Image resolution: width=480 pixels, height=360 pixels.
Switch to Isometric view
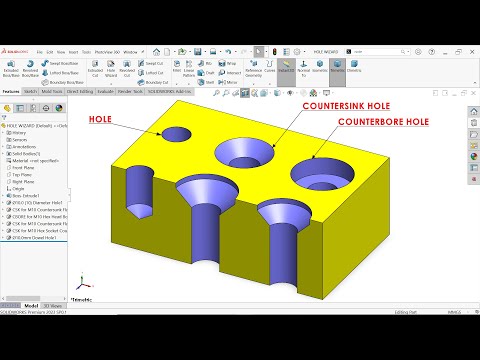(320, 66)
